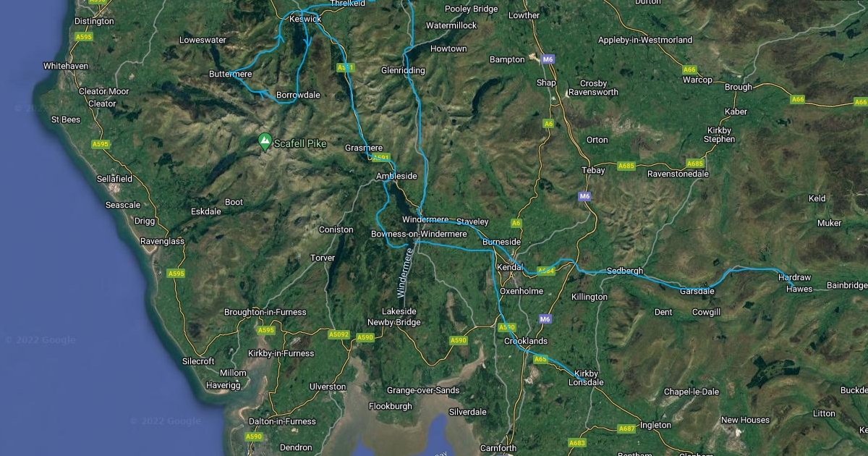Click the M6 road shield near Bampton

click(548, 59)
